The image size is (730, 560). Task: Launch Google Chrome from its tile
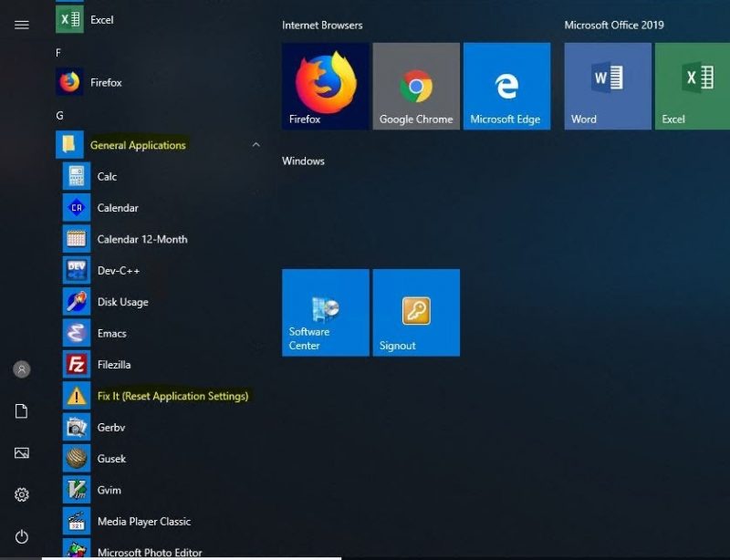click(x=416, y=85)
